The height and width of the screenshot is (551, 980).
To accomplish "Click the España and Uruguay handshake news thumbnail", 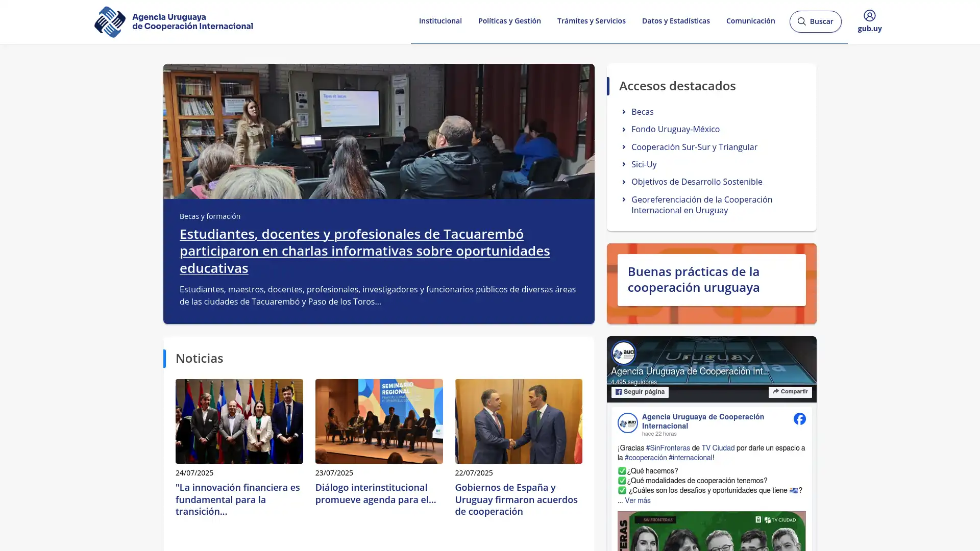I will 518,421.
